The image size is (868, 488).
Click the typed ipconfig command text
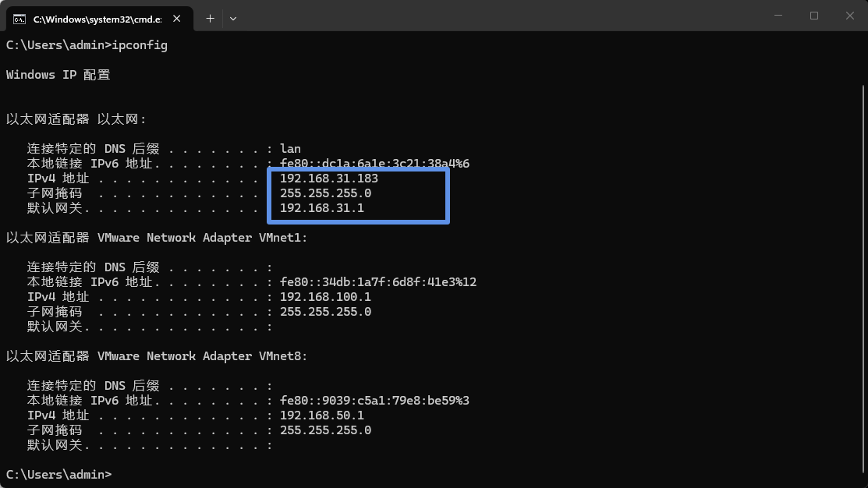pos(140,45)
